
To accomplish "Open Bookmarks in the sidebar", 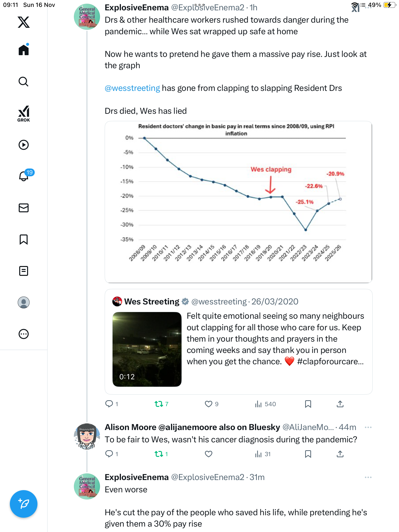I will tap(24, 239).
